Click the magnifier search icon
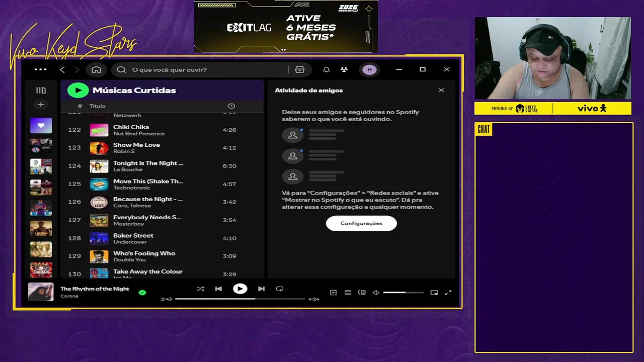The width and height of the screenshot is (644, 362). [121, 69]
